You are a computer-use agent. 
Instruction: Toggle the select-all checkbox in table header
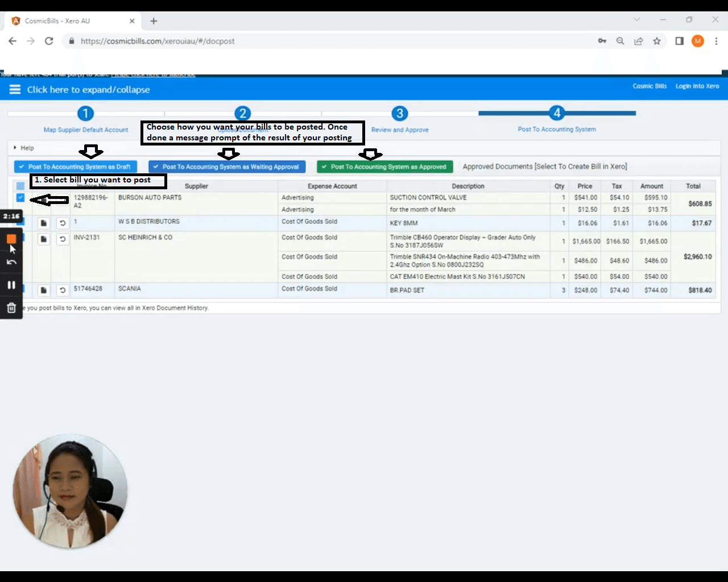tap(20, 186)
